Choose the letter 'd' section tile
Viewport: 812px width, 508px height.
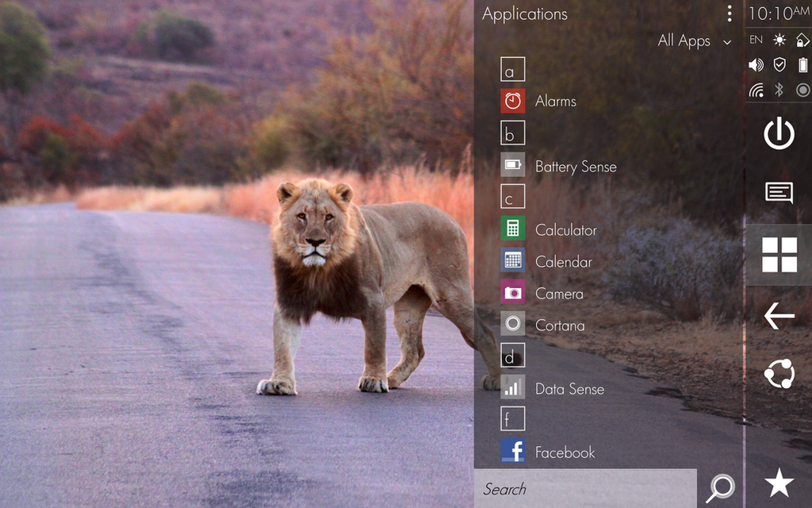tap(513, 356)
